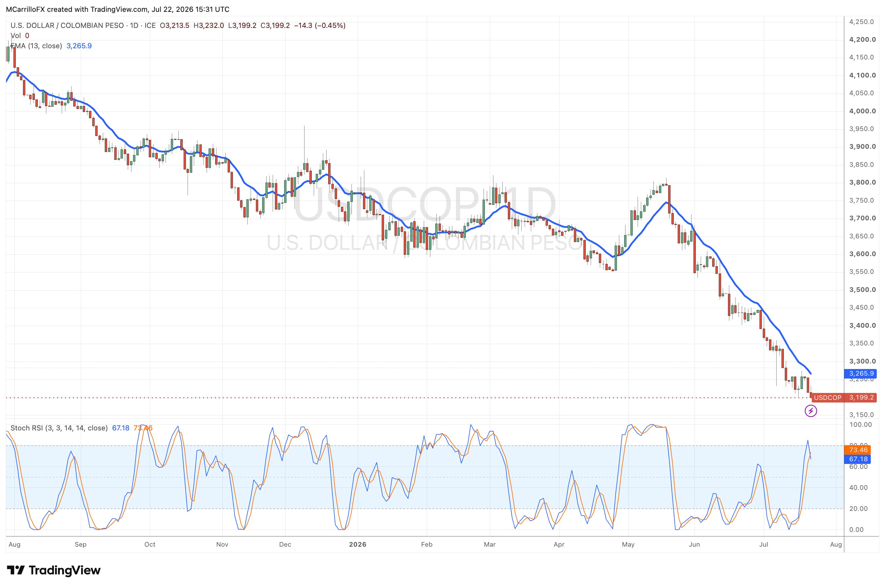Click the 'Mar' label on the time axis

pos(489,545)
